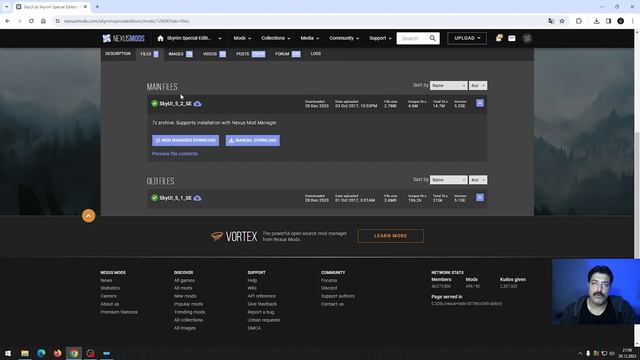Click the magnifier icon in the search box
Viewport: 640px width, 360px height.
(x=433, y=38)
